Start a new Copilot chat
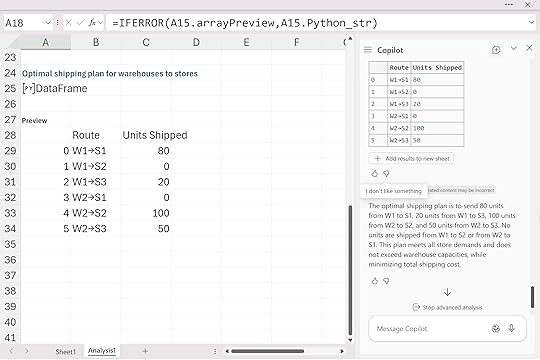The image size is (540, 360). (x=496, y=50)
